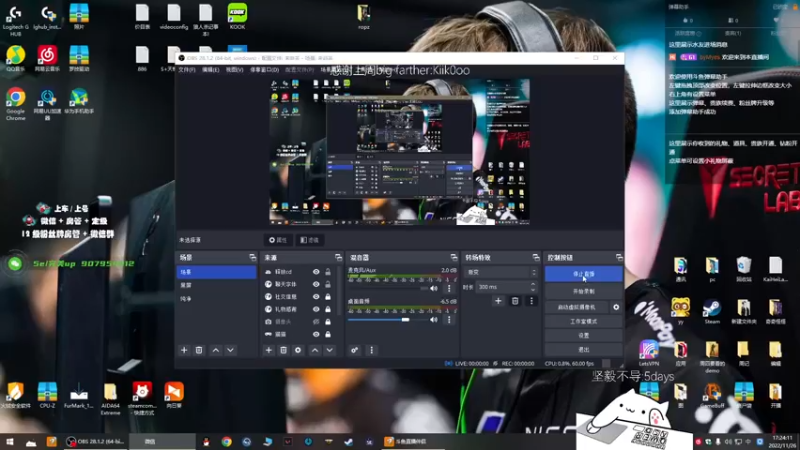Open Logitech G HUB desktop icon
Screen dimensions: 800x450
[15, 20]
